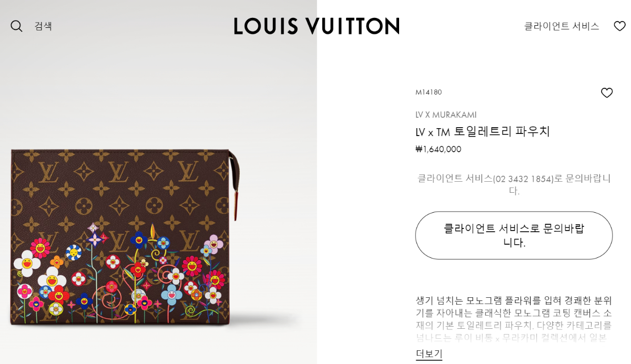
Task: Toggle wishlist heart beside product code M14180
Action: (x=607, y=92)
